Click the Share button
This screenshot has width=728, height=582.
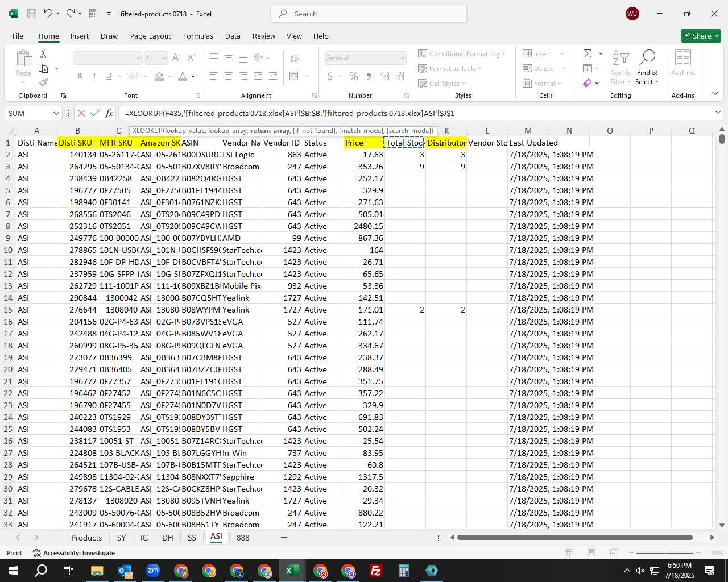(701, 36)
